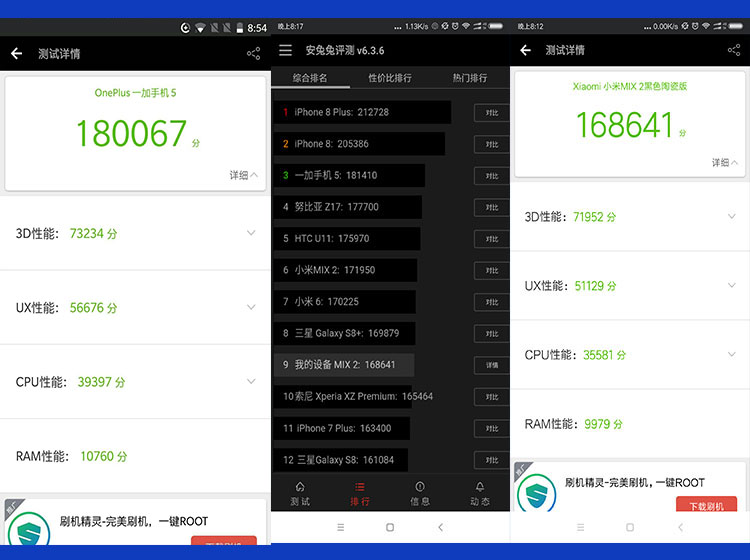
Task: Compare with iPhone 8 using 对比 button
Action: 491,144
